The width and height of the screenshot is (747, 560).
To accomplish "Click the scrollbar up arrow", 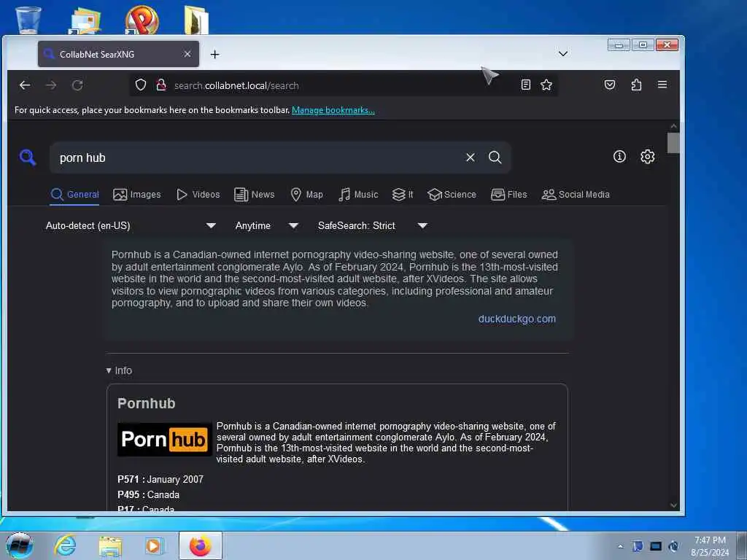I will pyautogui.click(x=673, y=126).
